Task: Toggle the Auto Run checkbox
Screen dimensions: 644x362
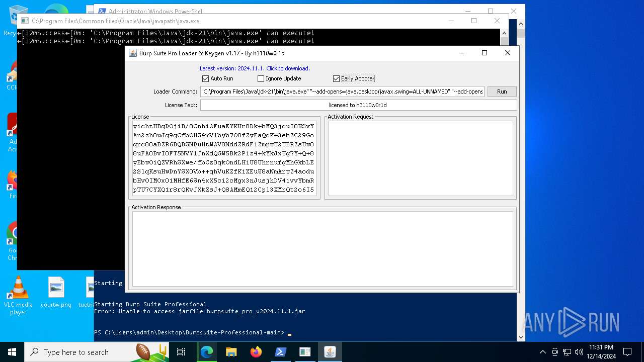Action: [205, 78]
